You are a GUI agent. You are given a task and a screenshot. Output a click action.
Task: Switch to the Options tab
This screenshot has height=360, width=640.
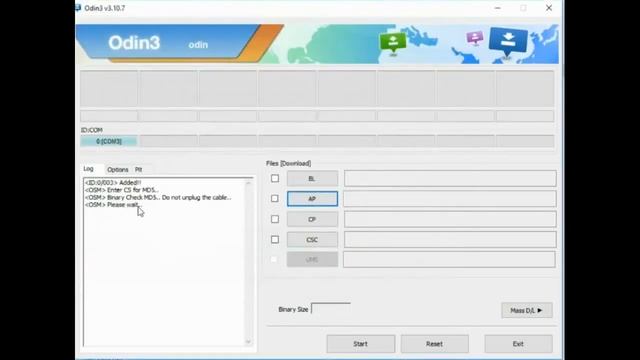point(118,169)
